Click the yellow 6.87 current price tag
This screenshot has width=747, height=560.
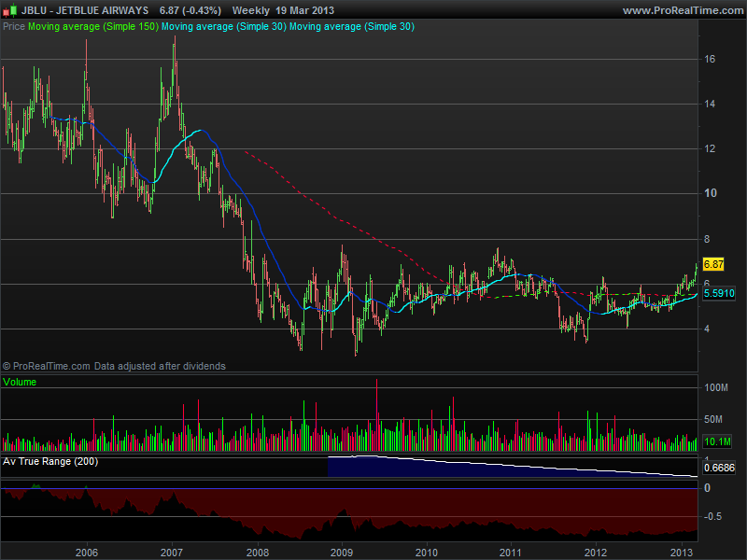(x=714, y=265)
